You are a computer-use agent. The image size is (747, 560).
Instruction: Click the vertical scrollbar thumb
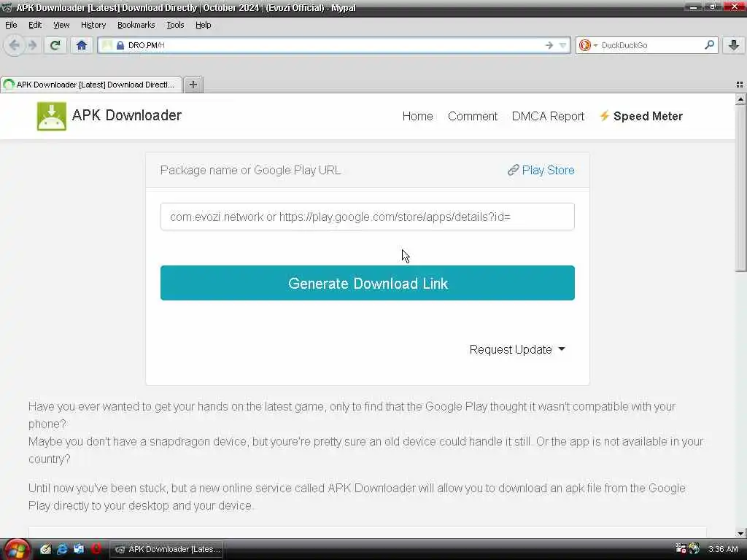(x=740, y=189)
